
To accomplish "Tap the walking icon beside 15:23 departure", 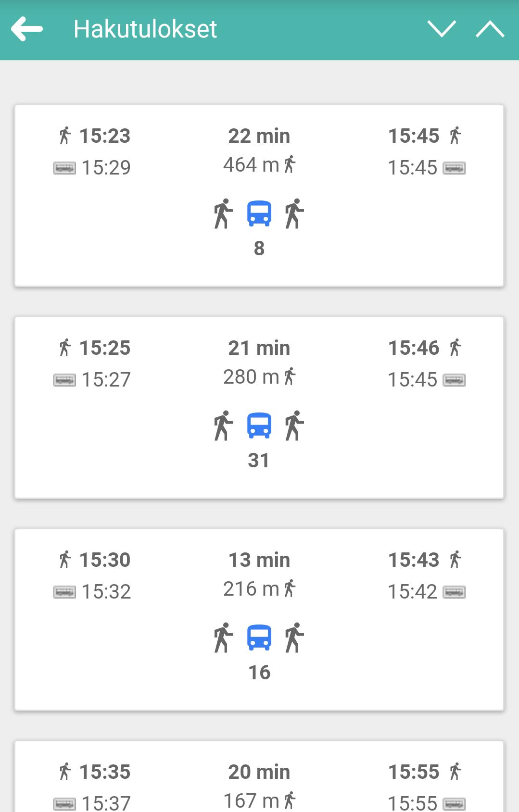I will (65, 136).
